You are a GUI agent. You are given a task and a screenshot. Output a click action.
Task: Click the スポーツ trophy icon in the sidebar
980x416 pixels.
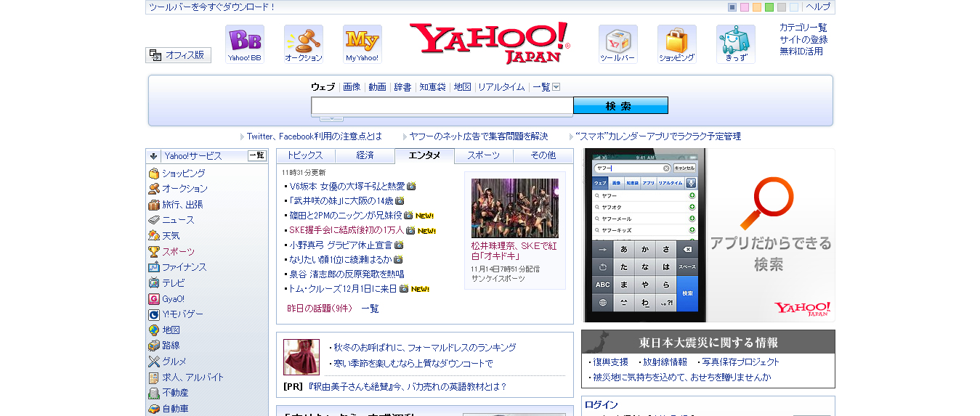pyautogui.click(x=154, y=252)
